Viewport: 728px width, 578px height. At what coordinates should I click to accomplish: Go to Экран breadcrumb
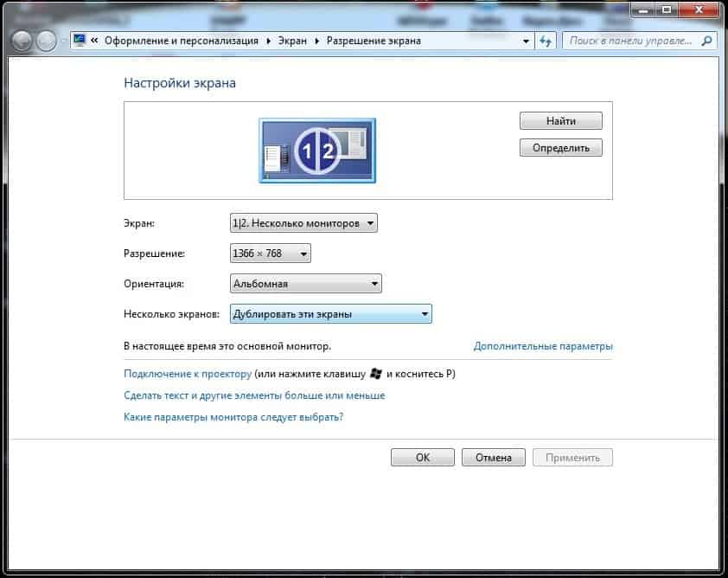pyautogui.click(x=292, y=41)
